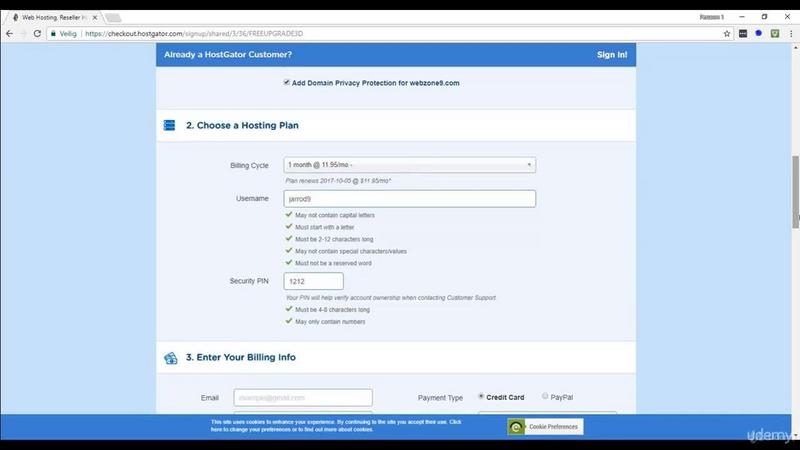800x450 pixels.
Task: Click the server icon next to Choose a Hosting Plan
Action: click(169, 125)
